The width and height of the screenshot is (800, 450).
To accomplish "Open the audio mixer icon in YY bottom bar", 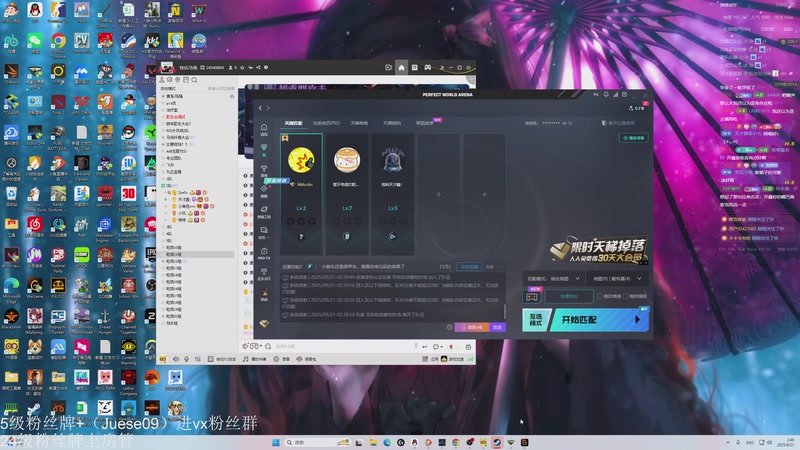I will click(197, 359).
